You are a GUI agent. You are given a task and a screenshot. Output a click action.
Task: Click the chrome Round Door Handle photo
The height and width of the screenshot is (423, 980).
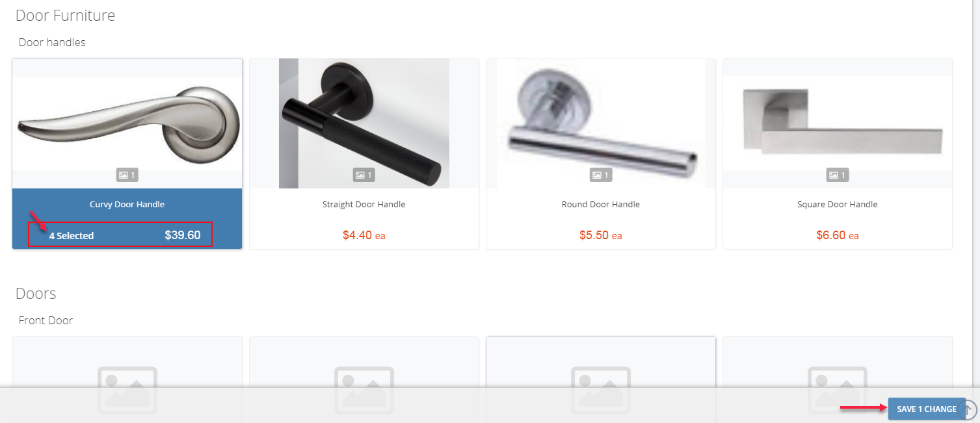coord(600,123)
